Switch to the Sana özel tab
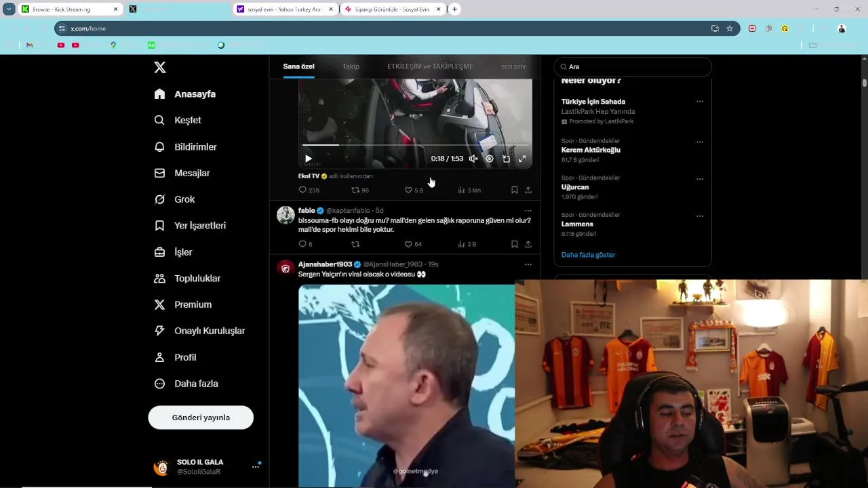Image resolution: width=868 pixels, height=488 pixels. click(298, 66)
